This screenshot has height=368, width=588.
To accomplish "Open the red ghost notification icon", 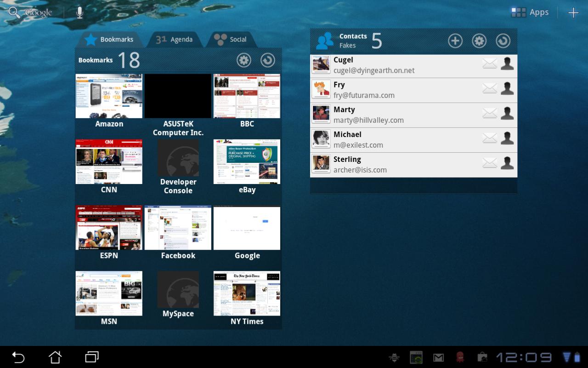I will [x=460, y=357].
